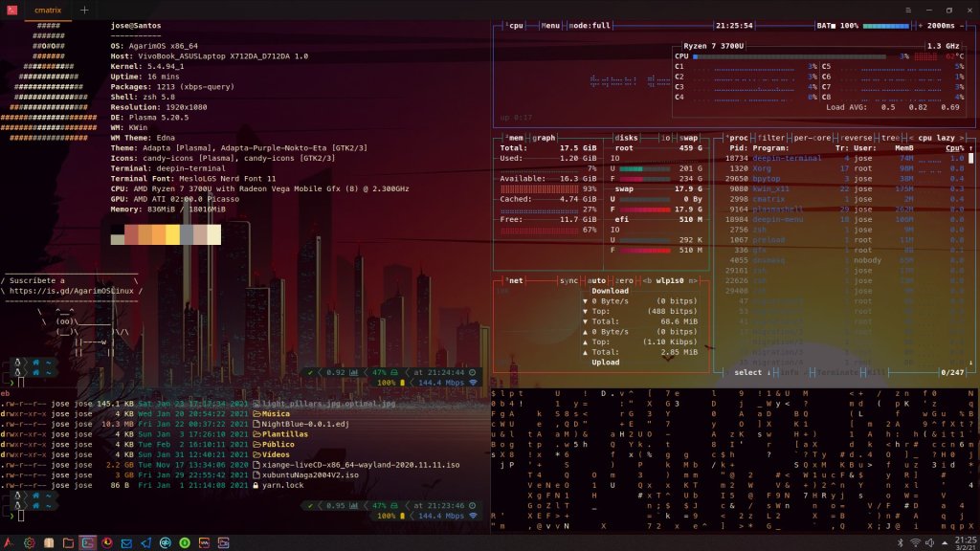Open the Telegram icon in the taskbar

pos(145,541)
